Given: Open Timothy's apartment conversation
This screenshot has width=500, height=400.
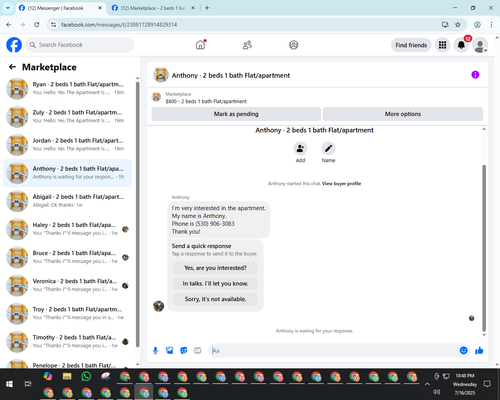Looking at the screenshot, I should tap(67, 341).
